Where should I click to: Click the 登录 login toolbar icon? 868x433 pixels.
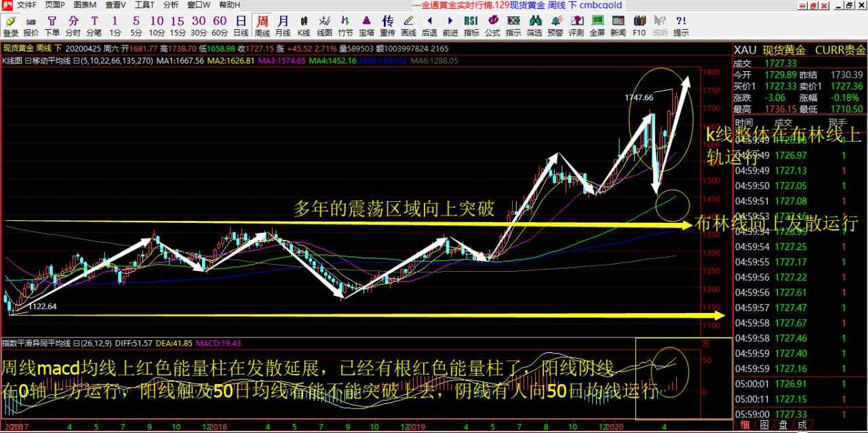coord(10,26)
